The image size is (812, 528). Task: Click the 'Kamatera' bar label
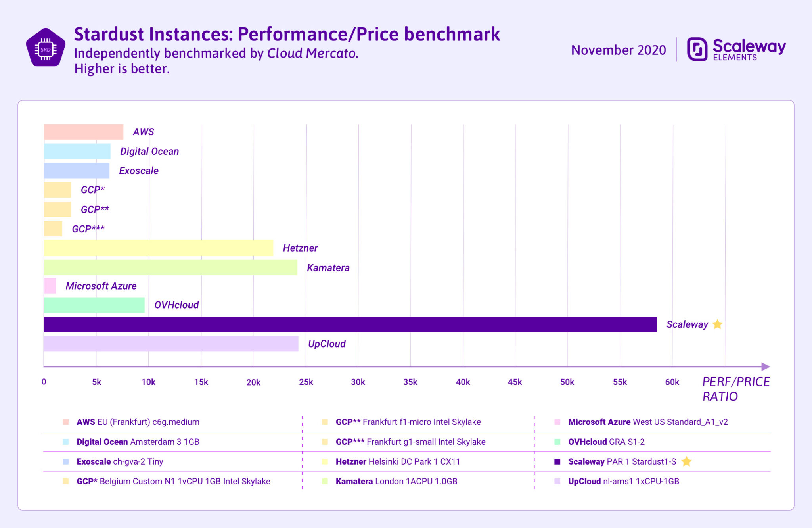(328, 268)
